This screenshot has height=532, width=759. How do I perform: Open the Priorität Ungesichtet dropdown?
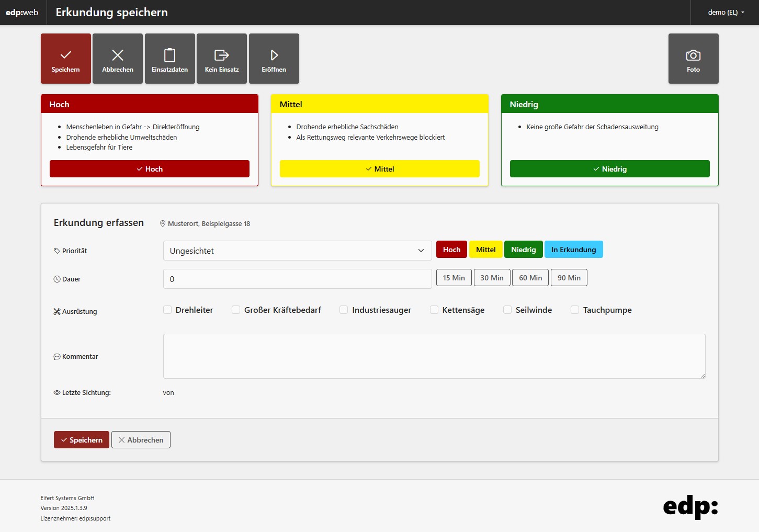click(298, 251)
